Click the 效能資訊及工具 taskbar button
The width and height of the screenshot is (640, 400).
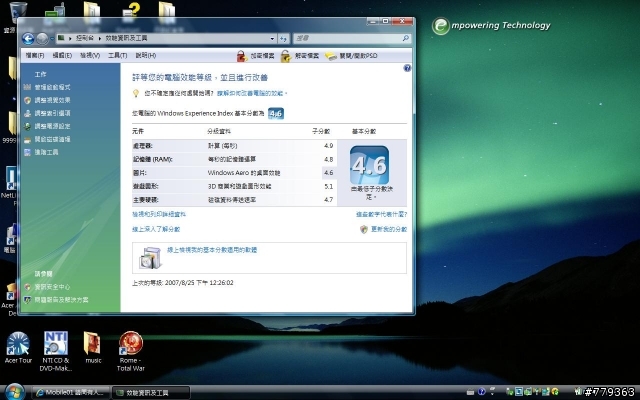(x=151, y=393)
